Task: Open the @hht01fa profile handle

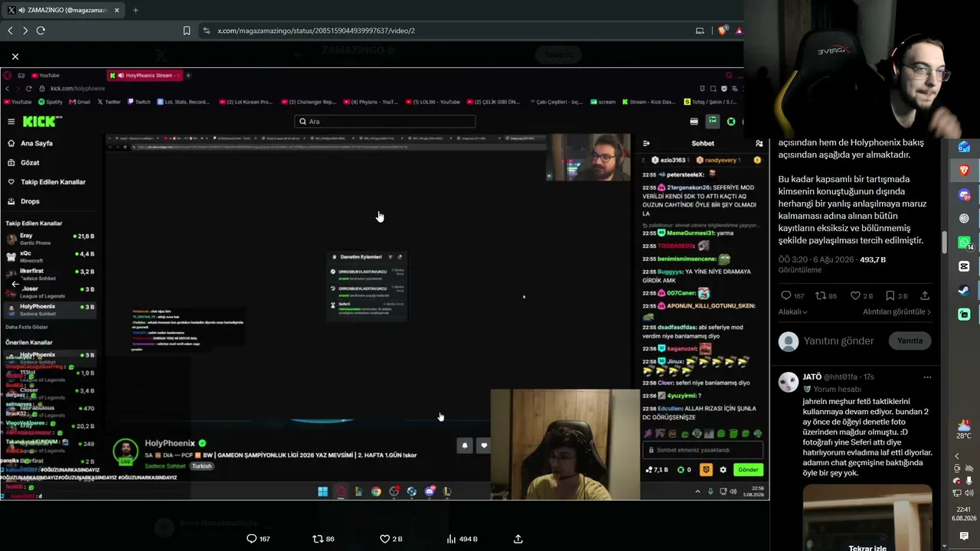Action: click(x=841, y=377)
